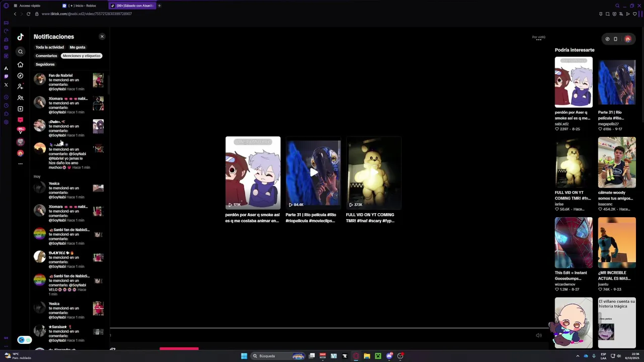Viewport: 644px width, 362px height.
Task: Select the Comentarios filter
Action: 46,56
